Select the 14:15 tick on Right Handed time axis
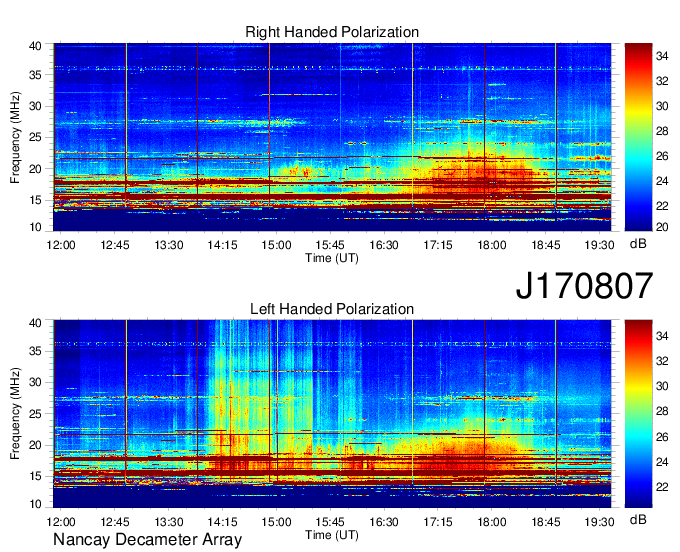680x552 pixels. point(222,245)
